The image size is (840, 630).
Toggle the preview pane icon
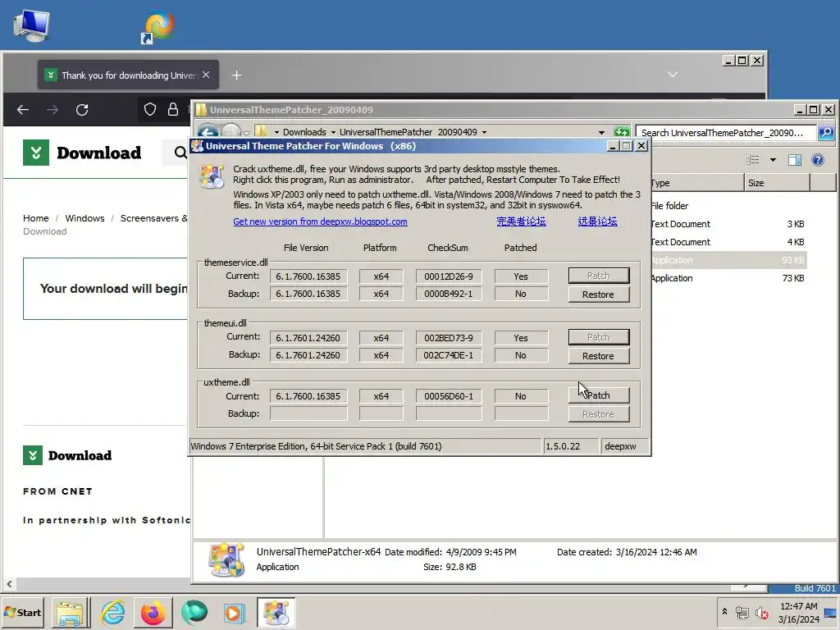[794, 160]
